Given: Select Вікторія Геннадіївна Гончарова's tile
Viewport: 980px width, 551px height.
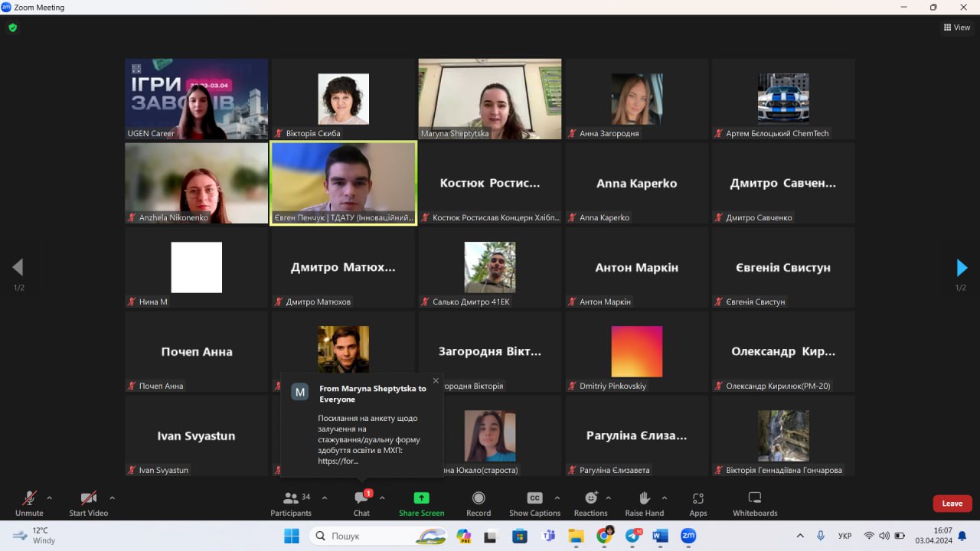Looking at the screenshot, I should 783,435.
